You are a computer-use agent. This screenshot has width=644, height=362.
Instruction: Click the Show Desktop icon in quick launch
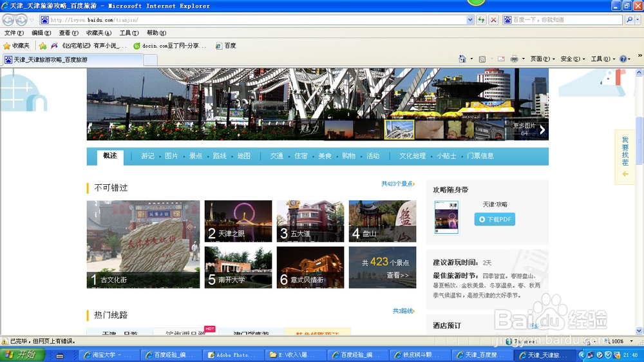pyautogui.click(x=60, y=355)
